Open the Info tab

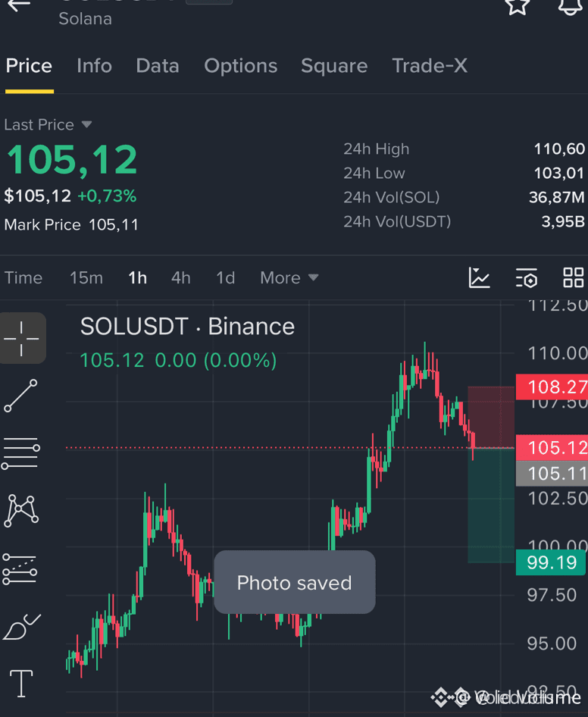click(x=94, y=66)
